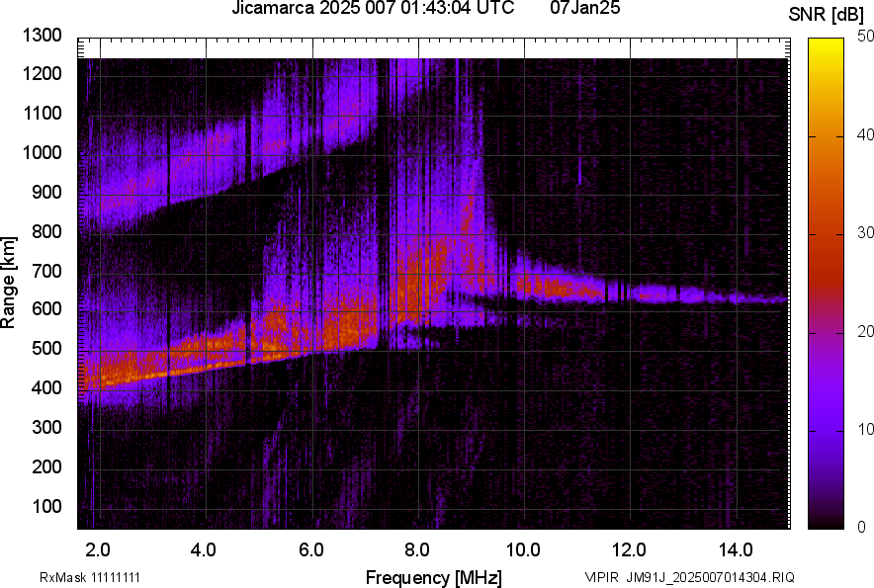This screenshot has width=874, height=588.
Task: Click the SNR colorbar gradient
Action: tap(826, 284)
